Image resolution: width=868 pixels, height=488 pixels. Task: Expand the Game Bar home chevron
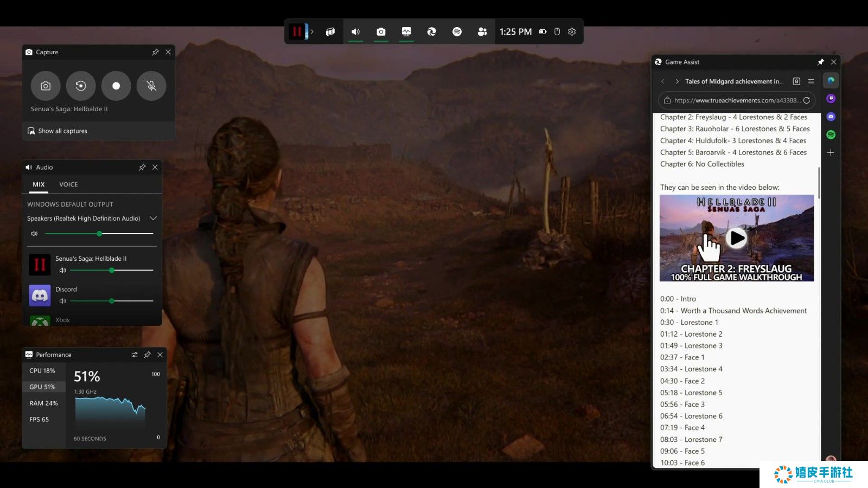[x=312, y=32]
